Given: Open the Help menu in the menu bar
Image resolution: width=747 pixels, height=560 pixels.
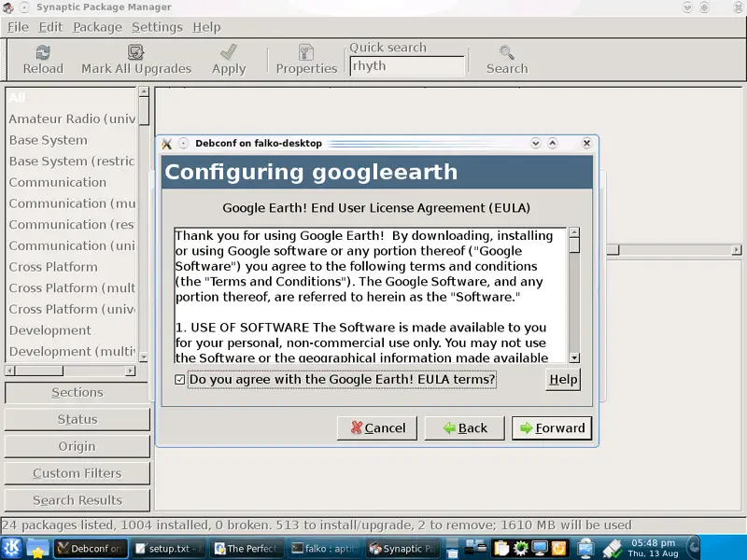Looking at the screenshot, I should click(x=206, y=27).
